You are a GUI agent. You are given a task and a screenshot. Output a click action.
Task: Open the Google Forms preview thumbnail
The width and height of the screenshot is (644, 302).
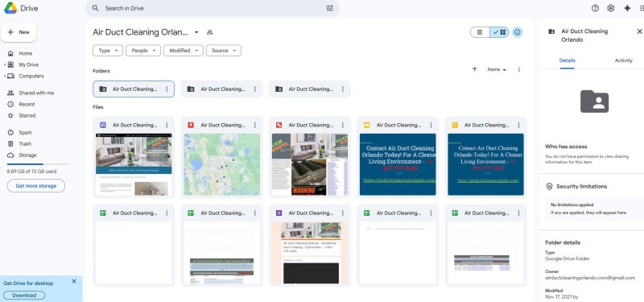pyautogui.click(x=310, y=253)
